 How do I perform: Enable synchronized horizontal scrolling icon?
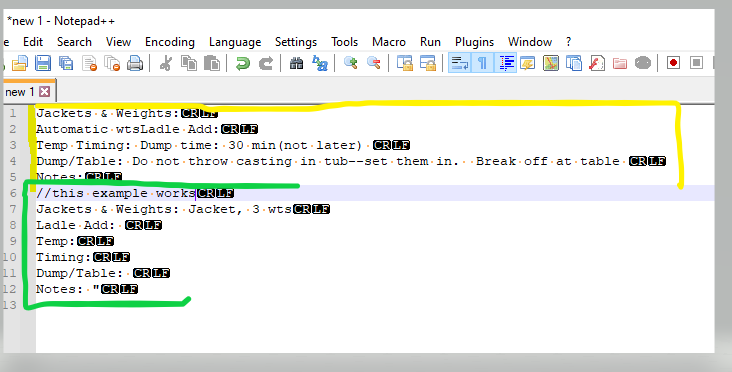[x=428, y=63]
